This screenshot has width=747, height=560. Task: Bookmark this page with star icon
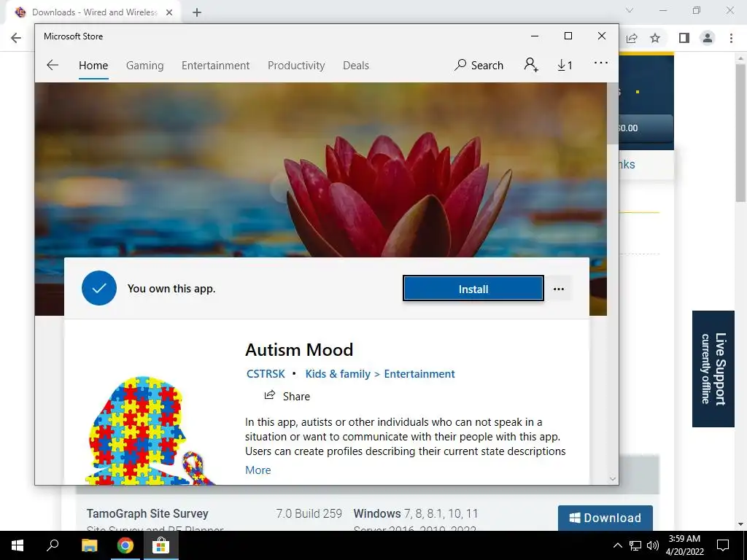656,38
